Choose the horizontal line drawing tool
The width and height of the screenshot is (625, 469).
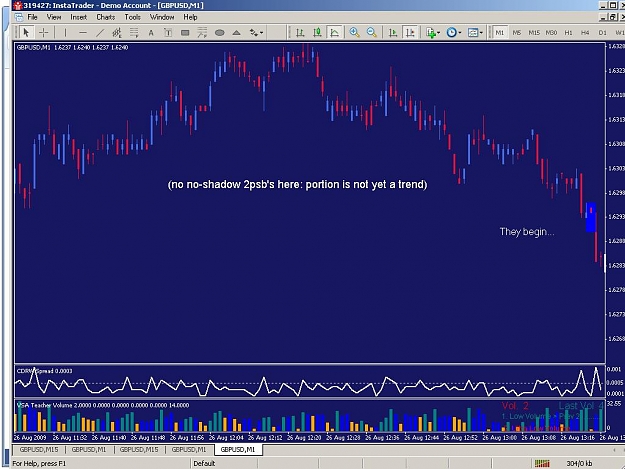[x=83, y=33]
